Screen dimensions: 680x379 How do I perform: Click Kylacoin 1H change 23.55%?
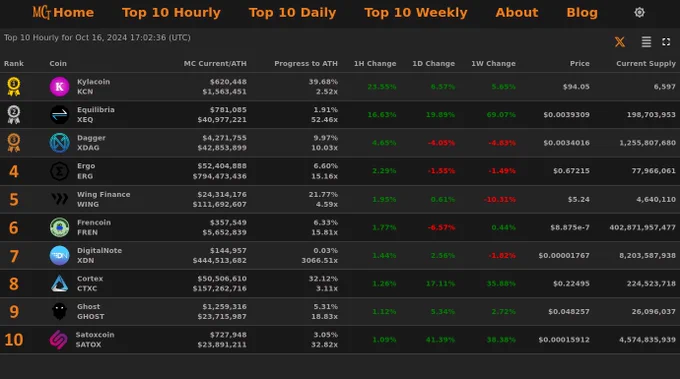click(382, 87)
